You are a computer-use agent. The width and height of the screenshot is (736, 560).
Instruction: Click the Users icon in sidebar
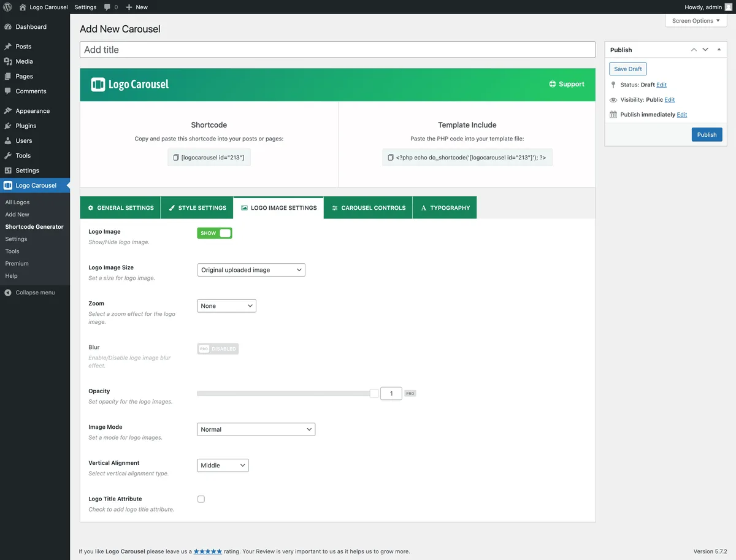coord(8,140)
